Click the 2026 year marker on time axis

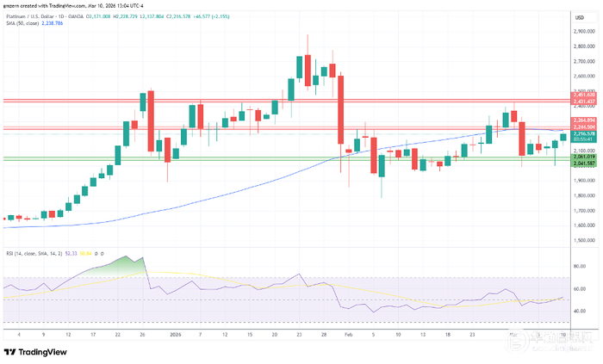176,335
